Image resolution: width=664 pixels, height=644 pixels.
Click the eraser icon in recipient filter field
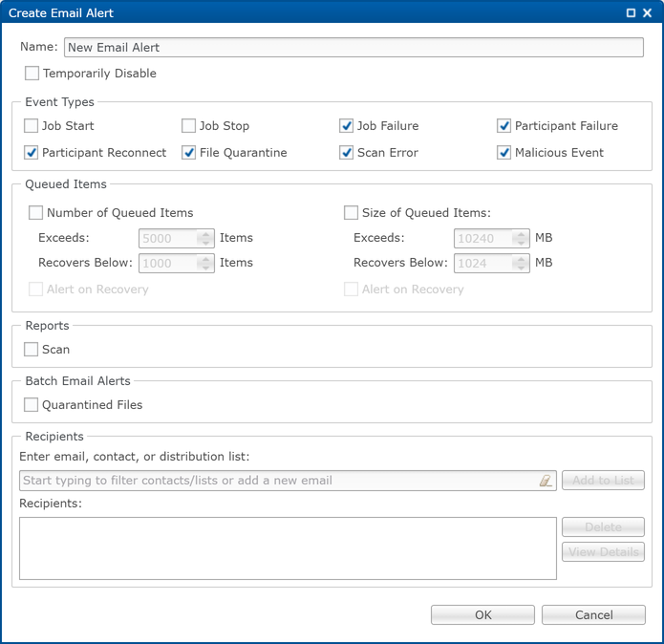(x=546, y=481)
